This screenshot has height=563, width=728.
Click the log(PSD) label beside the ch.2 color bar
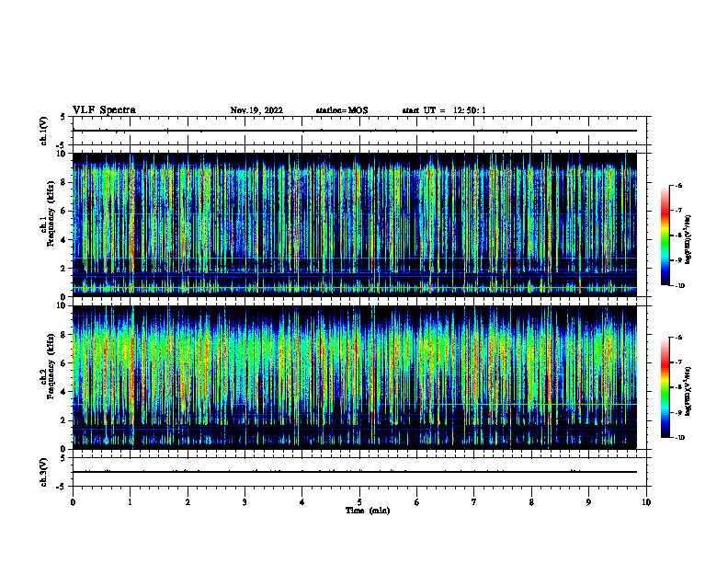click(x=688, y=392)
